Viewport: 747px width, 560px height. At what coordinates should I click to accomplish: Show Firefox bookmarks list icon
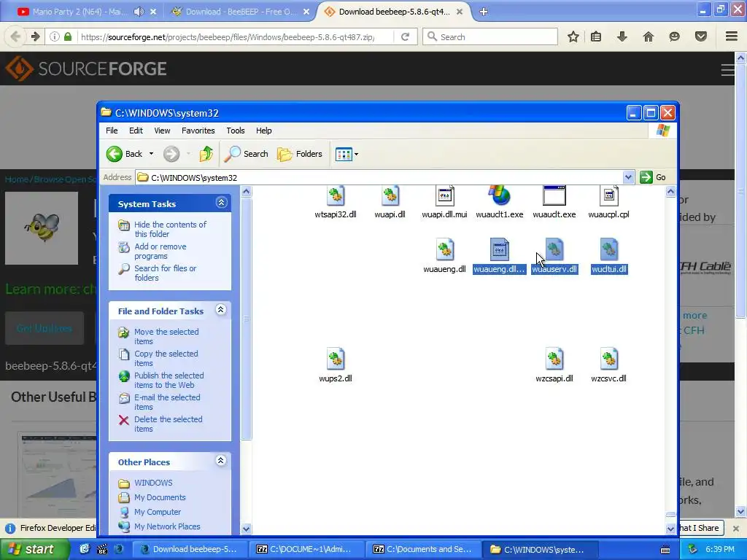(595, 36)
